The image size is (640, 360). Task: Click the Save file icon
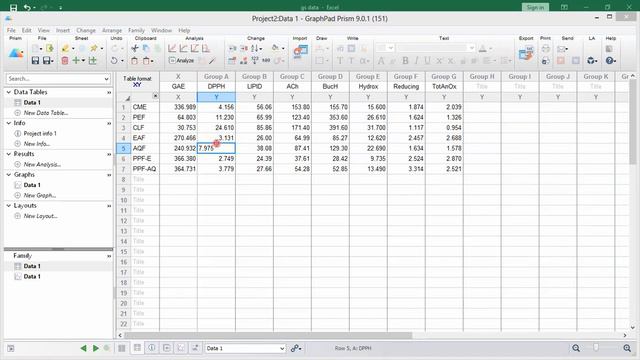tap(36, 61)
